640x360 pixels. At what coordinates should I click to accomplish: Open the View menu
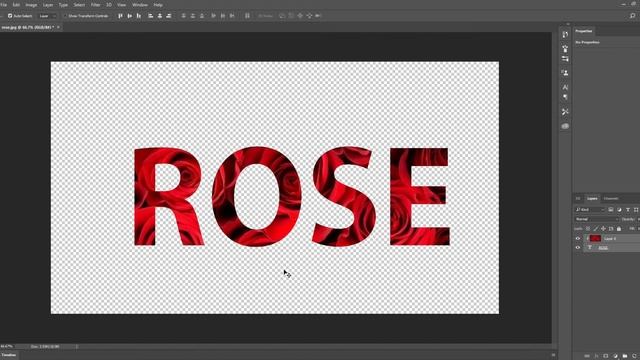tap(122, 5)
